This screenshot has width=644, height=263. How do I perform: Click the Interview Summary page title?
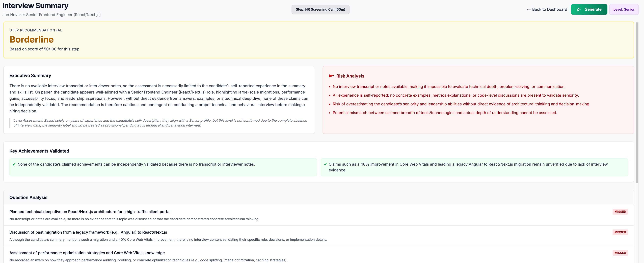pos(35,6)
